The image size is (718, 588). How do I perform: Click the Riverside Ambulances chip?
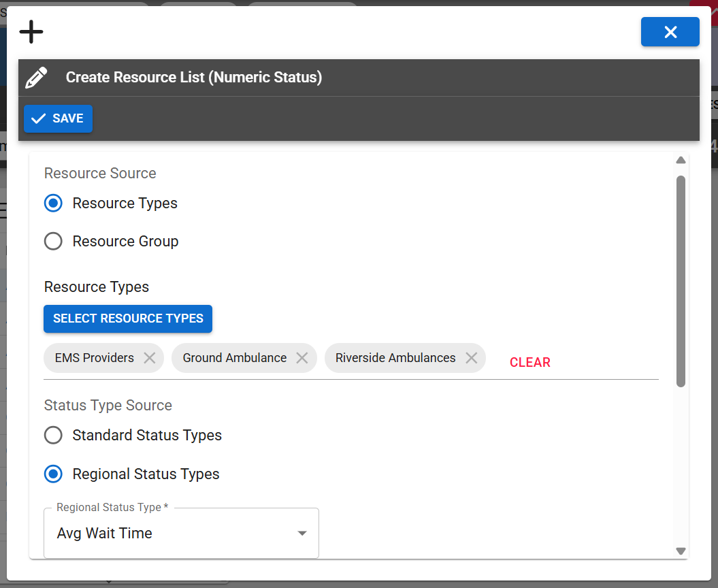pos(395,357)
